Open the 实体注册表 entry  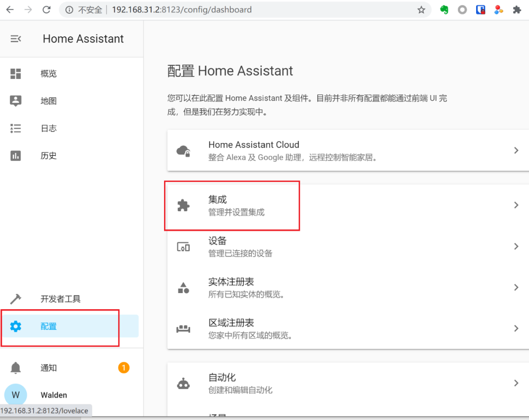[348, 287]
